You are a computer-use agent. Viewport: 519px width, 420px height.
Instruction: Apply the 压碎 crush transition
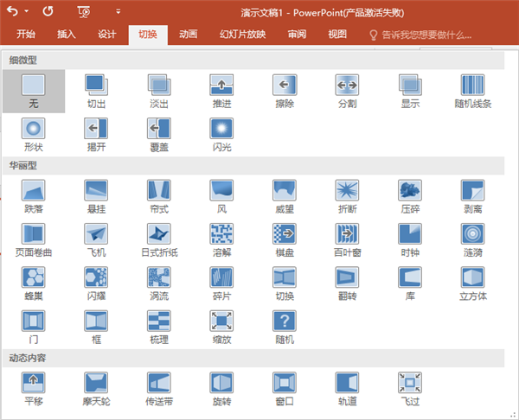410,196
